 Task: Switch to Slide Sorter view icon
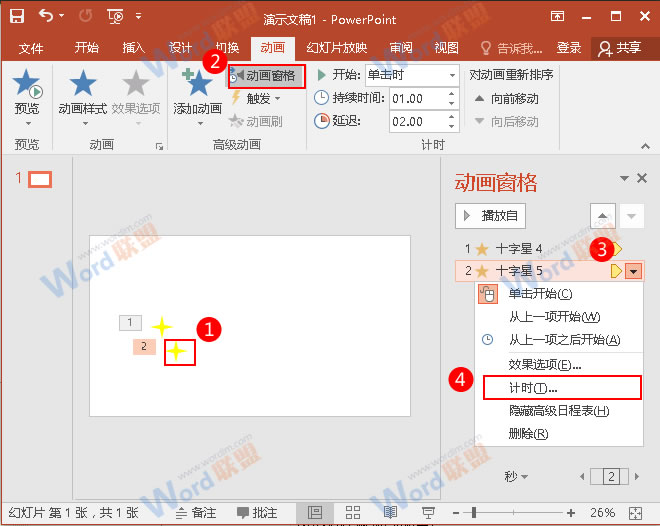coord(352,512)
